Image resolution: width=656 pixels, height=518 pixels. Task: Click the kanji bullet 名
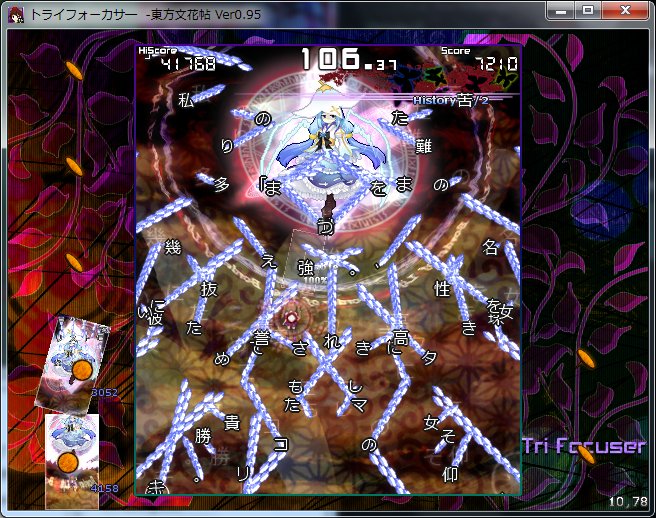tap(490, 247)
